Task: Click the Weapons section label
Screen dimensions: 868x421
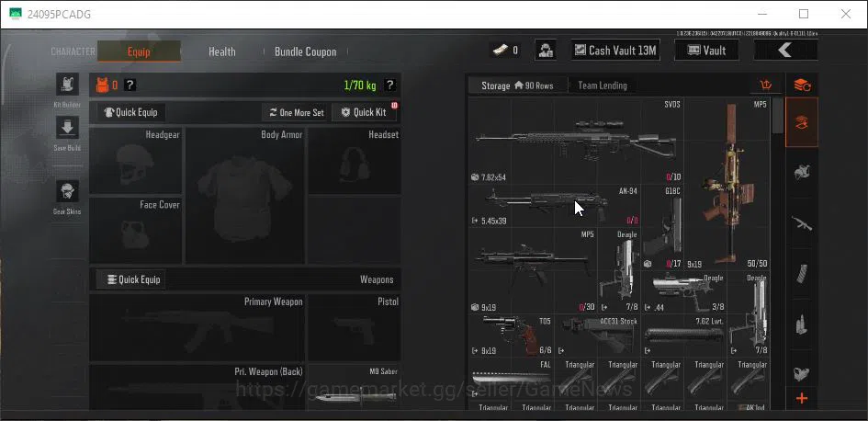Action: click(377, 279)
